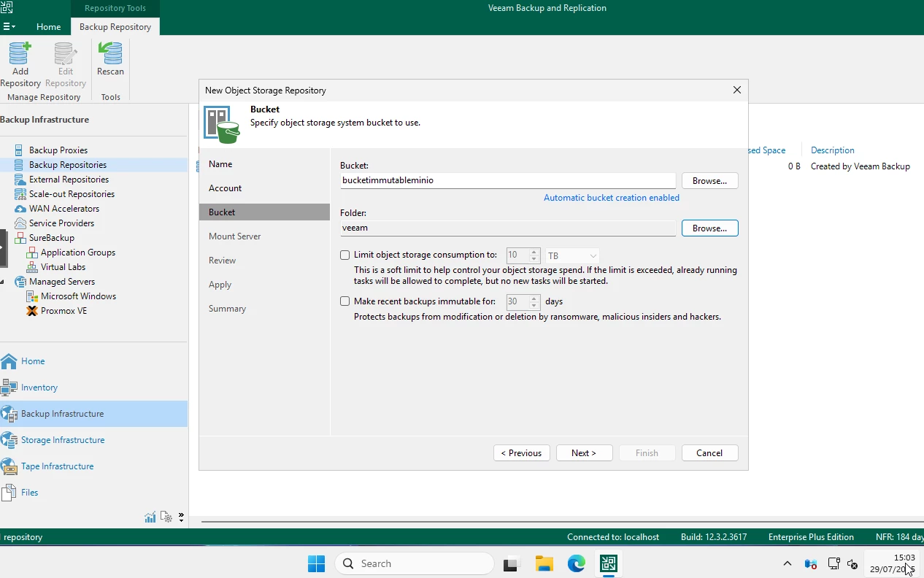Open the Files navigation view
The height and width of the screenshot is (578, 924).
pos(93,493)
